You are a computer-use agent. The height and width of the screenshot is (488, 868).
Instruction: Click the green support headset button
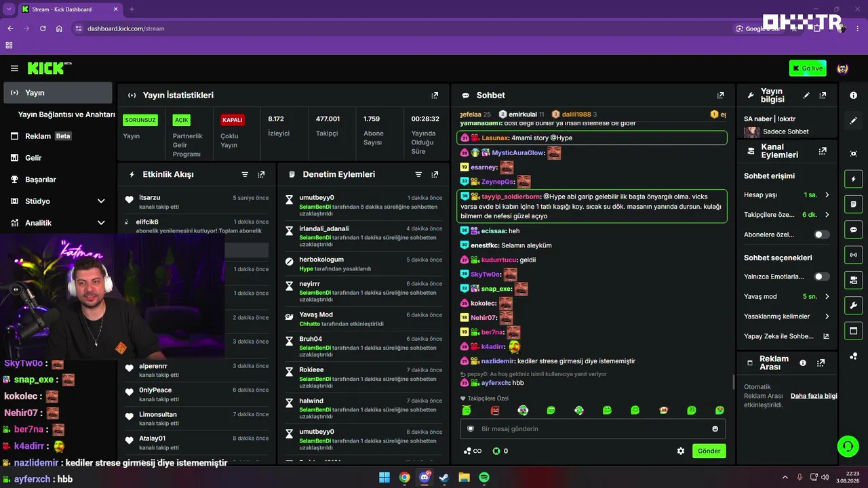[x=848, y=446]
